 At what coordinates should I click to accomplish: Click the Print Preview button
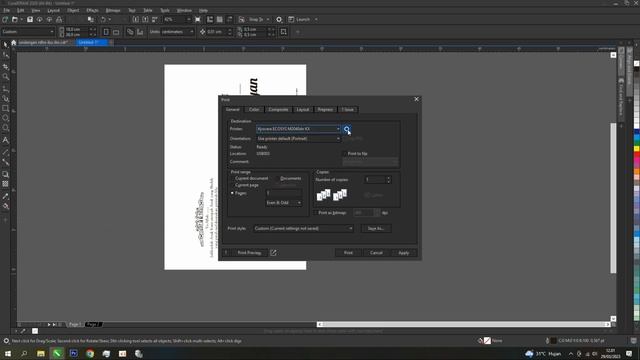point(249,253)
